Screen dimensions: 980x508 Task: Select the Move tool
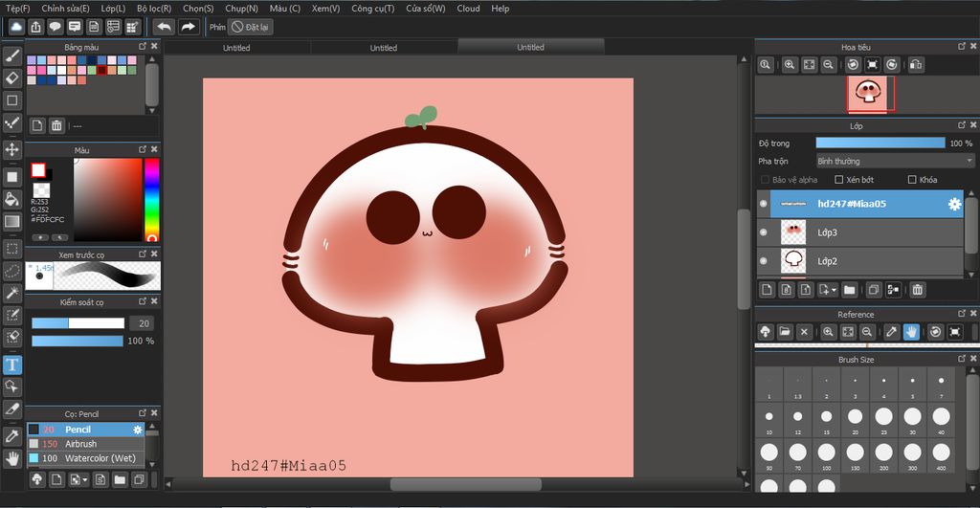pos(11,149)
